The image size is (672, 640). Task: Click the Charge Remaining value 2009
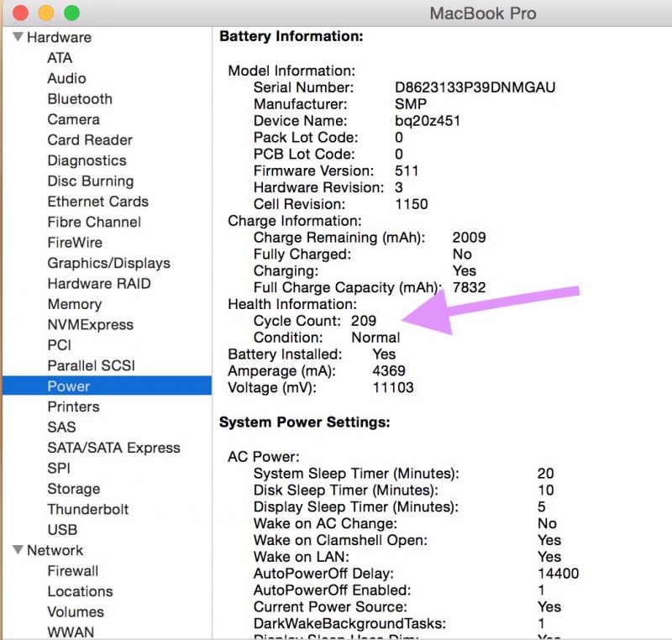[470, 238]
